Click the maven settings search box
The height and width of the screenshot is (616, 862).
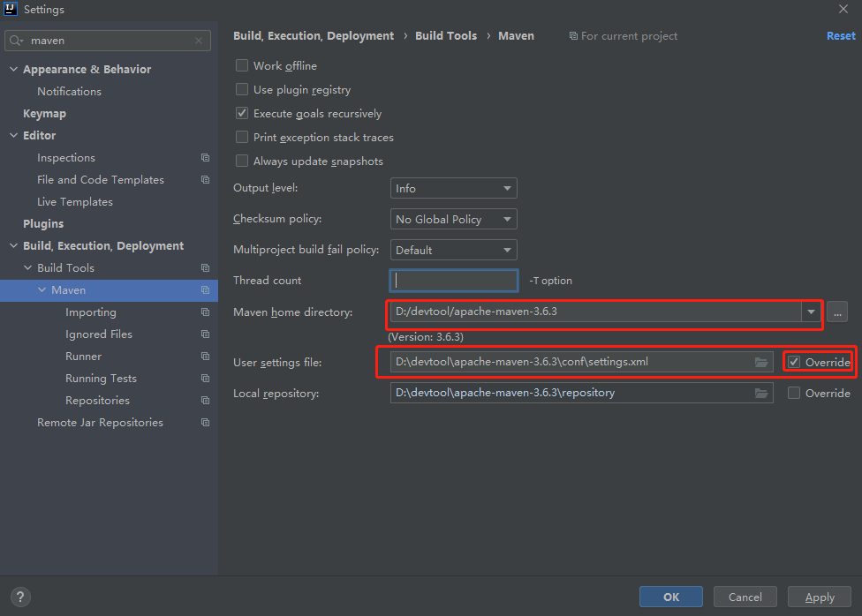(108, 41)
